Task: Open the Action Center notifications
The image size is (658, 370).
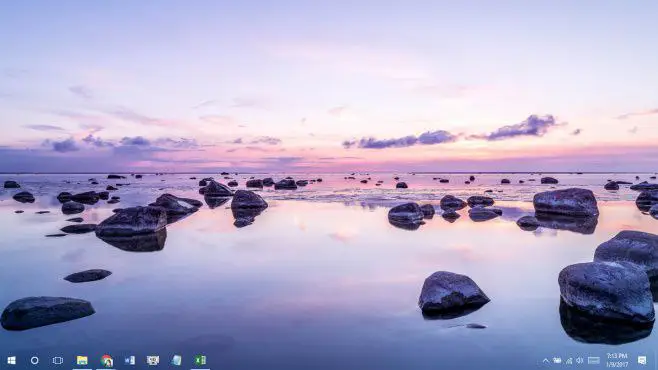Action: click(642, 360)
